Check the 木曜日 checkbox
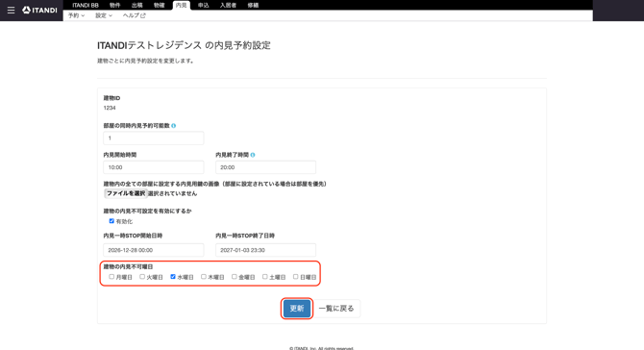 click(x=204, y=277)
